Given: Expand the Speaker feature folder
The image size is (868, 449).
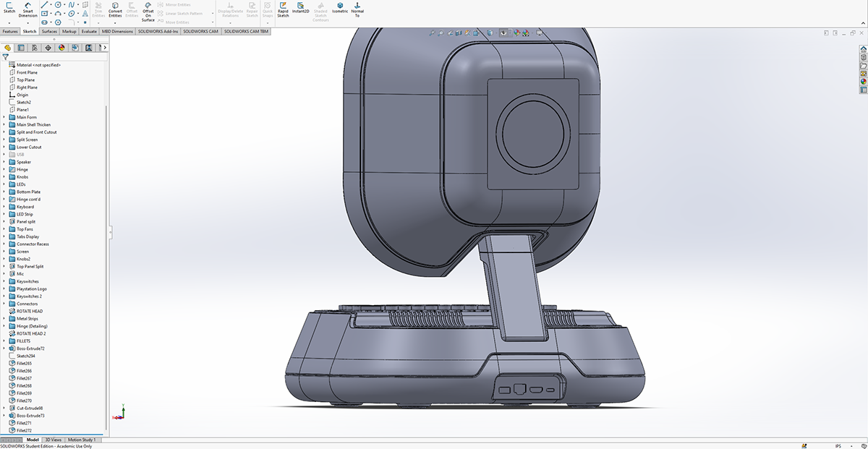Looking at the screenshot, I should (4, 162).
